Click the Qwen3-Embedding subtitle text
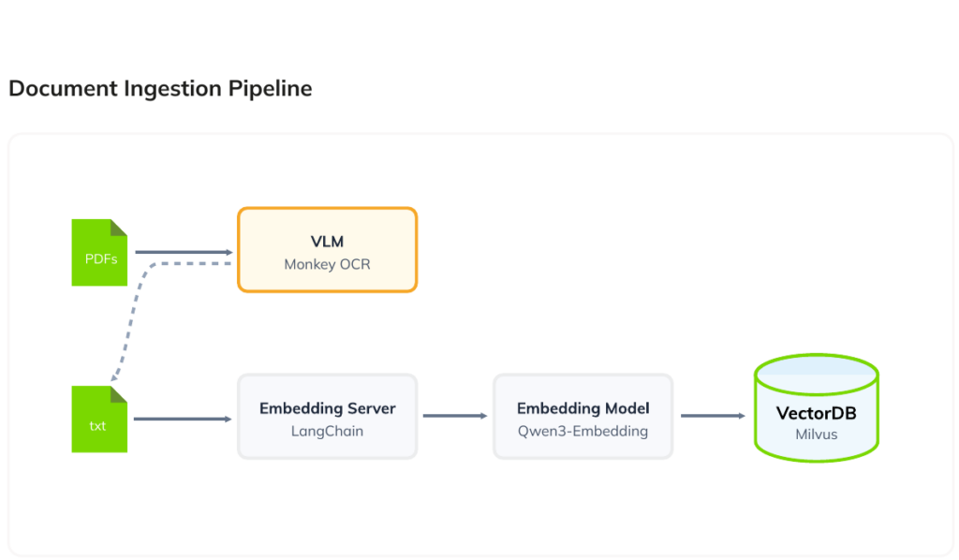The height and width of the screenshot is (560, 959). coord(583,431)
